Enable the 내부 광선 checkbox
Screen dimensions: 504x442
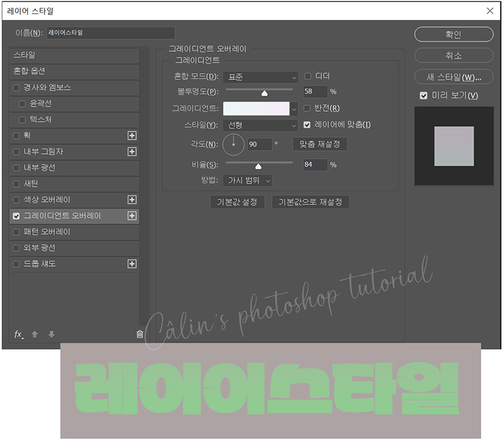[x=16, y=168]
